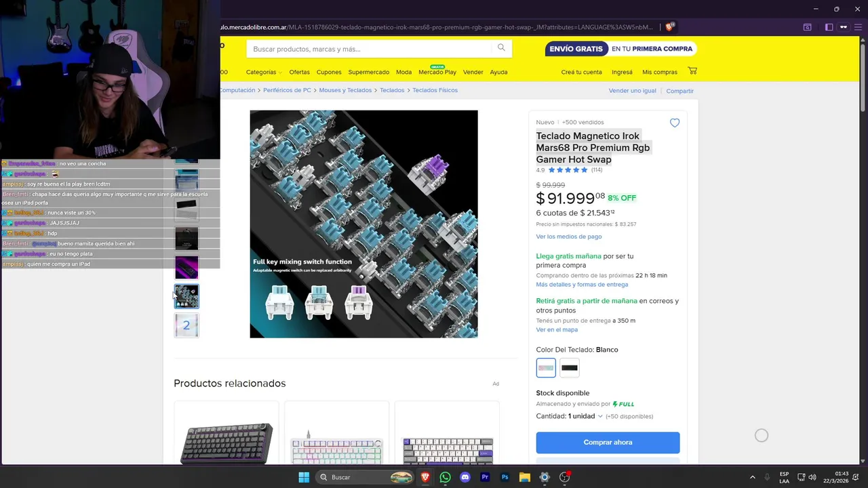Open the Cupones menu item
This screenshot has height=488, width=868.
329,72
